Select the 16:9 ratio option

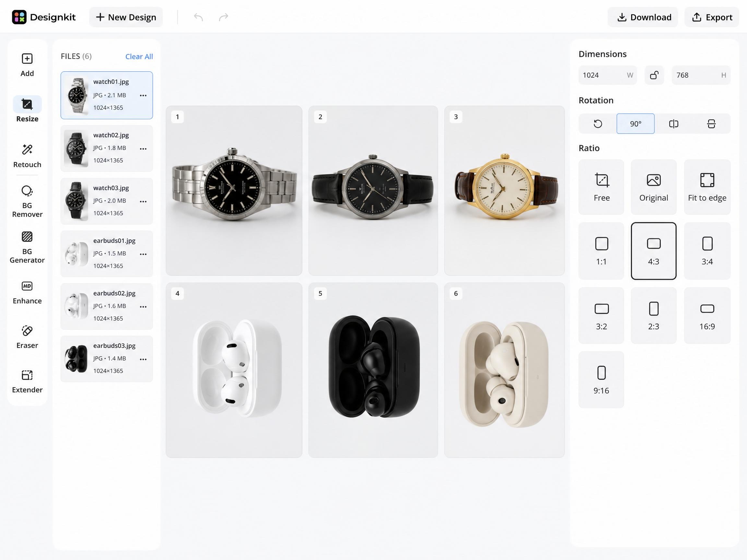click(707, 315)
